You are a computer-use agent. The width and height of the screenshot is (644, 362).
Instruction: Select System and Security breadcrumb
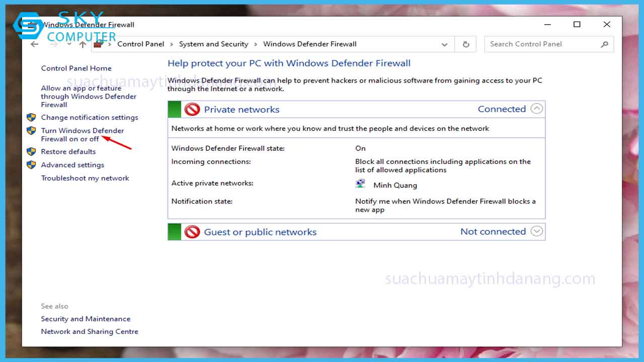(213, 44)
